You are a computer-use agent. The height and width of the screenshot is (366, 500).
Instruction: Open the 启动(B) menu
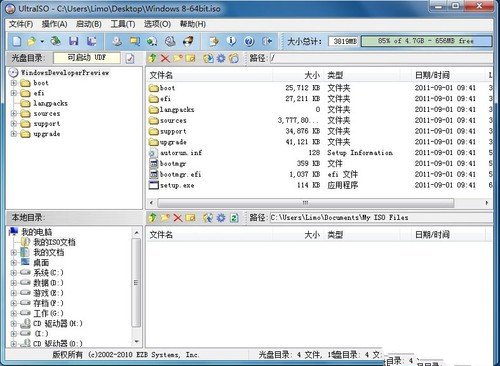point(89,24)
